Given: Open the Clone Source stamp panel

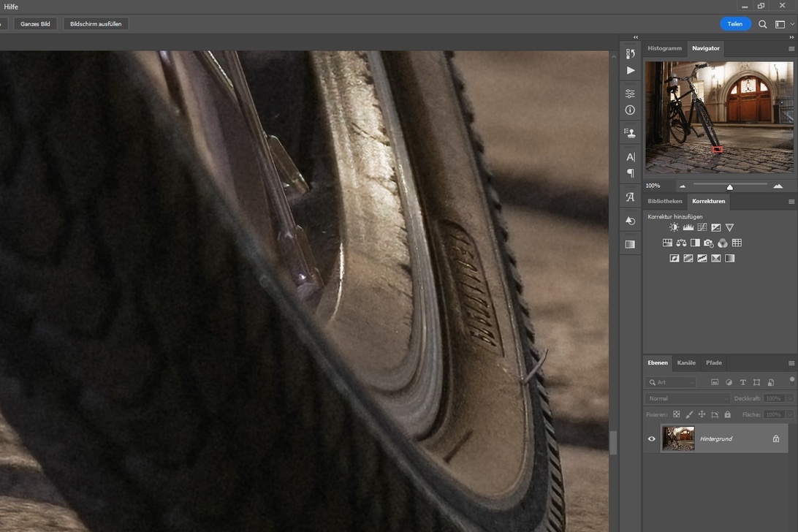Looking at the screenshot, I should tap(630, 133).
